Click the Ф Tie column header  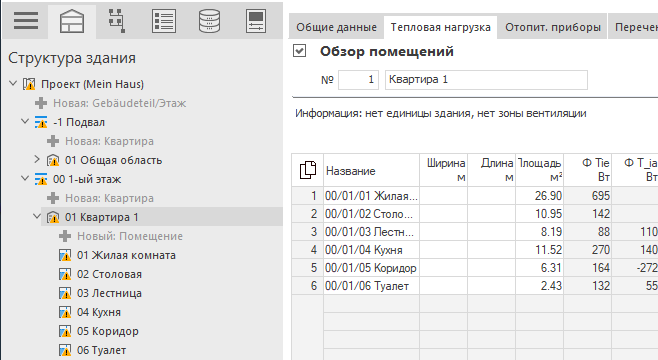tap(588, 170)
